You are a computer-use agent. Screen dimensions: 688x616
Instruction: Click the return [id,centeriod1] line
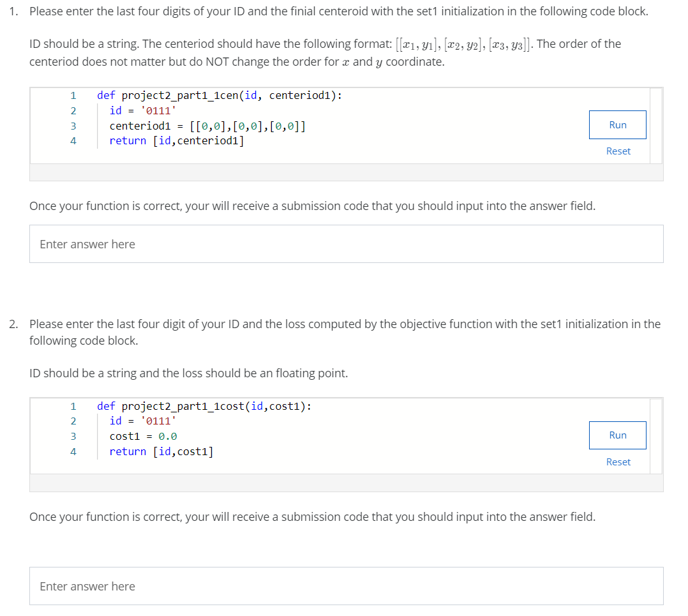176,141
